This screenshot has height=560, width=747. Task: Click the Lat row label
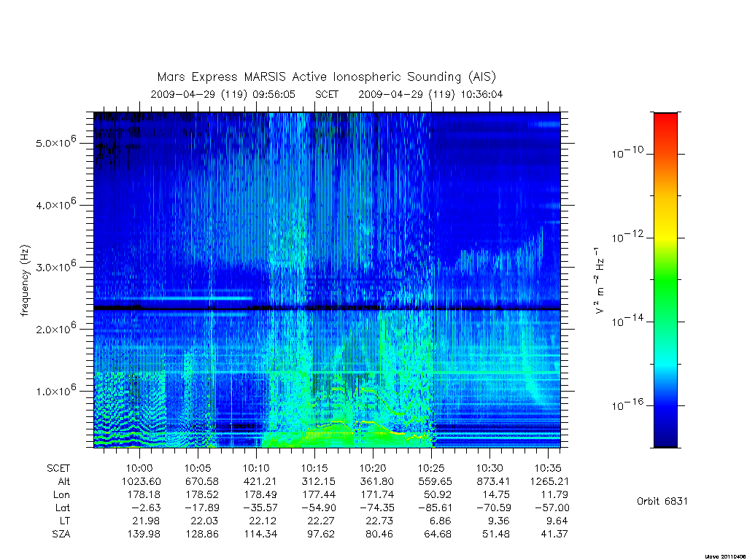click(62, 507)
